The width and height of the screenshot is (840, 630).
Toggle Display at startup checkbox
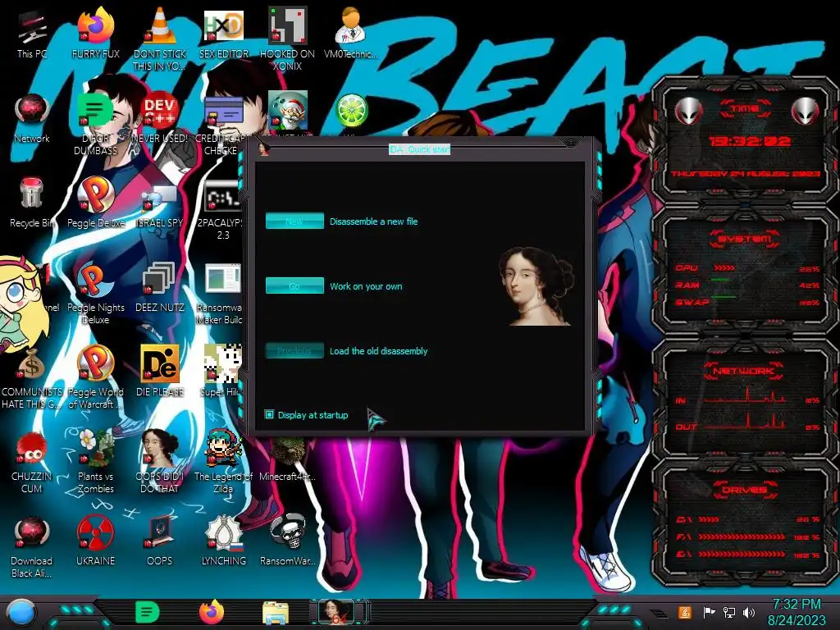269,414
